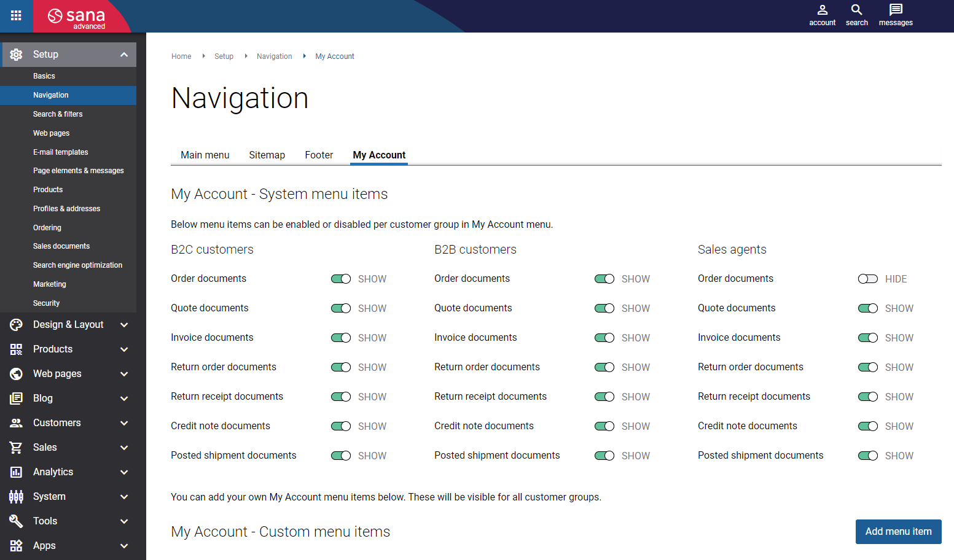
Task: Expand the Analytics section chevron
Action: click(x=124, y=472)
